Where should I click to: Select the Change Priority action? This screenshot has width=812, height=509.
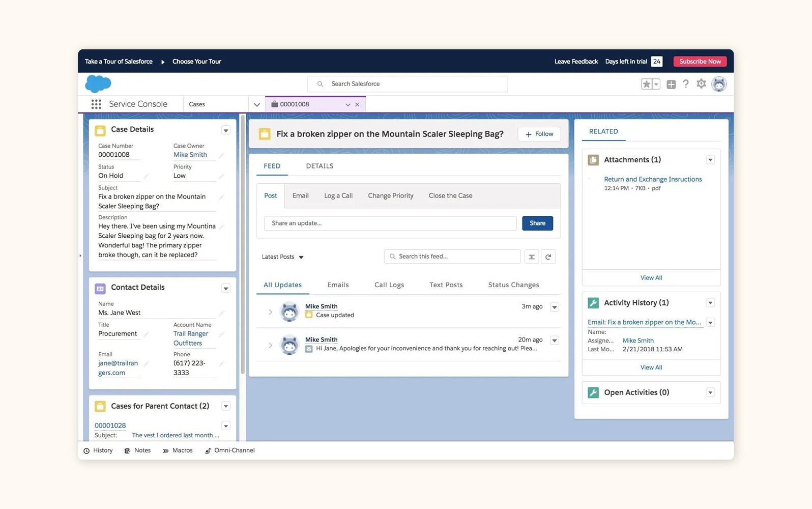(391, 195)
